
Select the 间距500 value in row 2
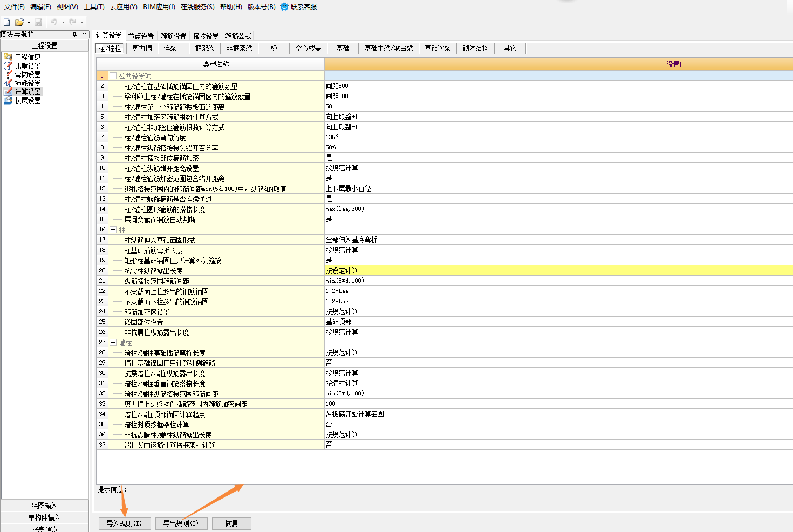(x=558, y=86)
